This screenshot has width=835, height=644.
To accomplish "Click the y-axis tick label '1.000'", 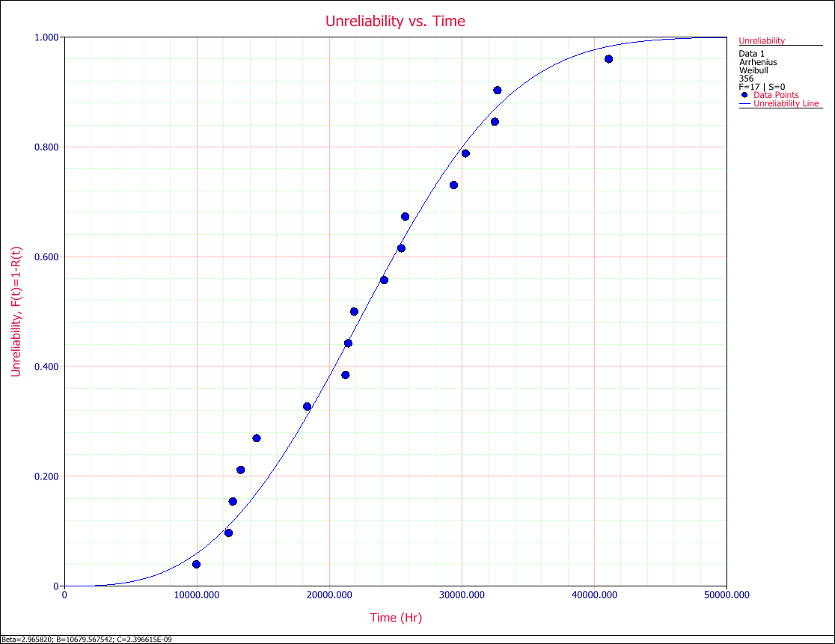I will click(x=46, y=38).
